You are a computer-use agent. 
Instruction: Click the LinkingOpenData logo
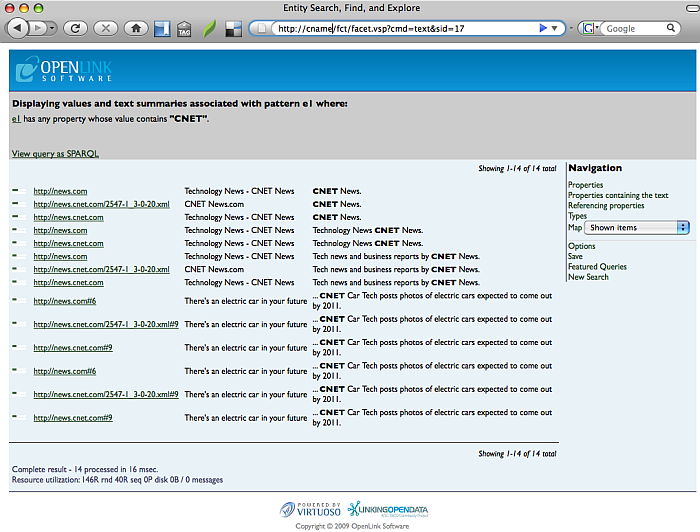[x=388, y=509]
